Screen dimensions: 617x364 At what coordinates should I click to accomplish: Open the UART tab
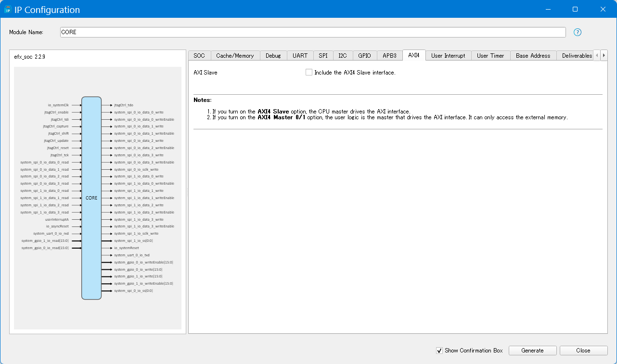click(300, 56)
